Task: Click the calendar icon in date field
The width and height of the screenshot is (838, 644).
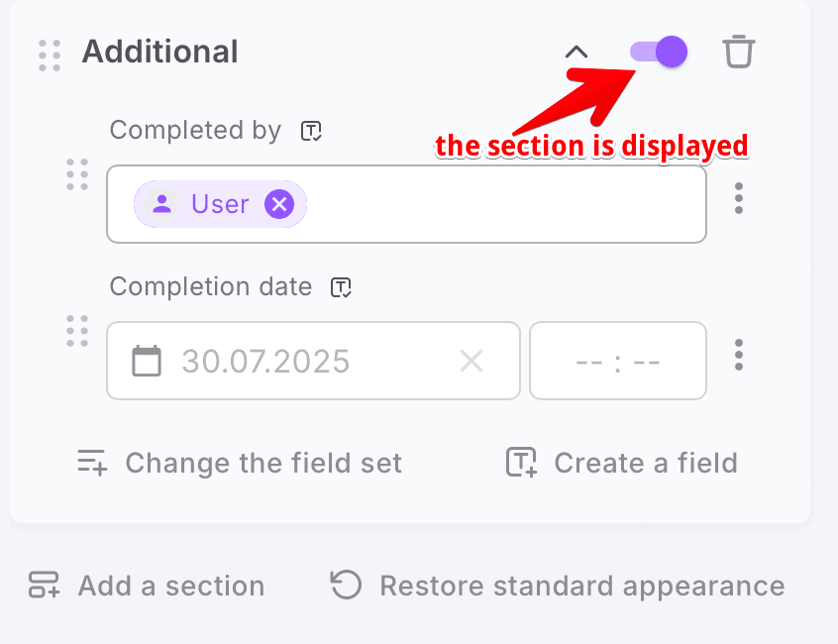Action: coord(147,361)
